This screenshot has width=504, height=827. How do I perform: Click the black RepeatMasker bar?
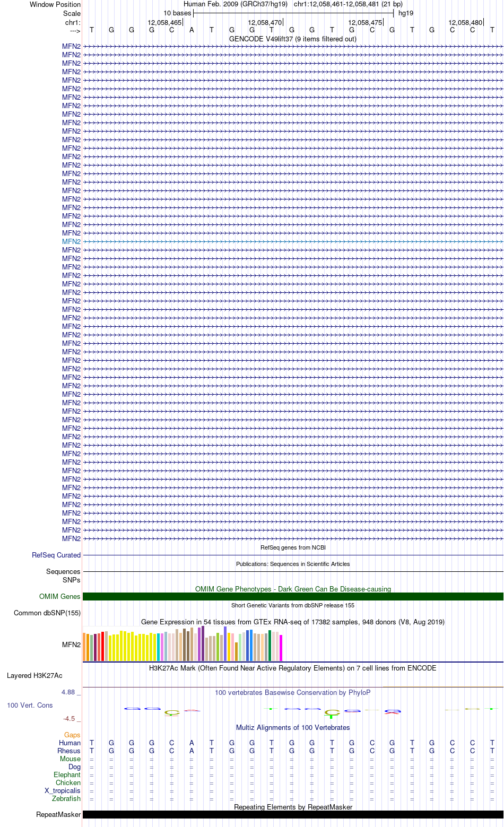(x=293, y=814)
